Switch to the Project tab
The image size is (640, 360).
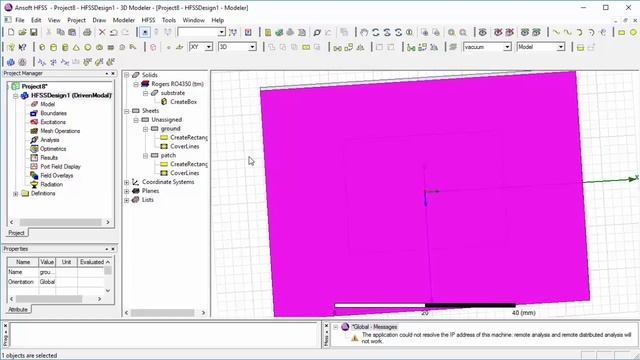16,233
